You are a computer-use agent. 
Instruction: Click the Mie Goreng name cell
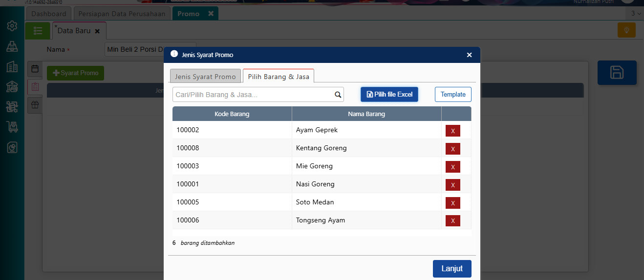click(366, 166)
